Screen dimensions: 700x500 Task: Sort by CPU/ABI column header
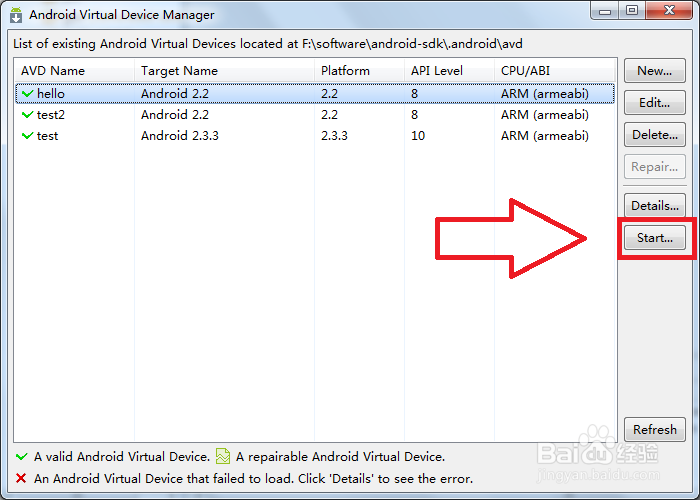tap(554, 71)
